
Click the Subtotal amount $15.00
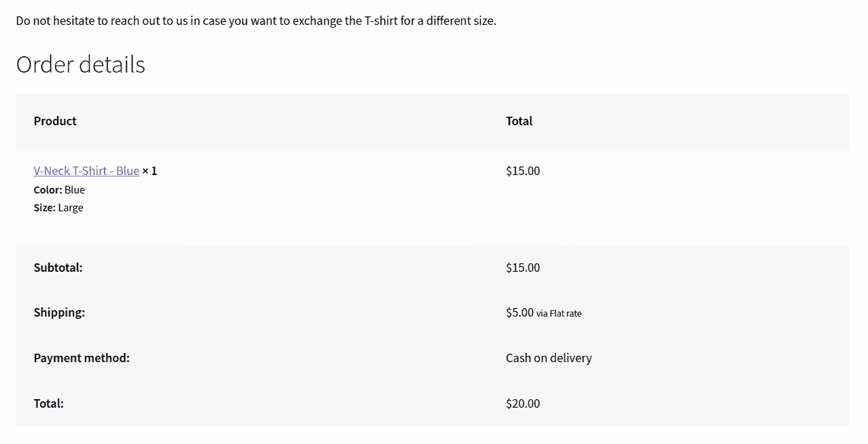[523, 268]
